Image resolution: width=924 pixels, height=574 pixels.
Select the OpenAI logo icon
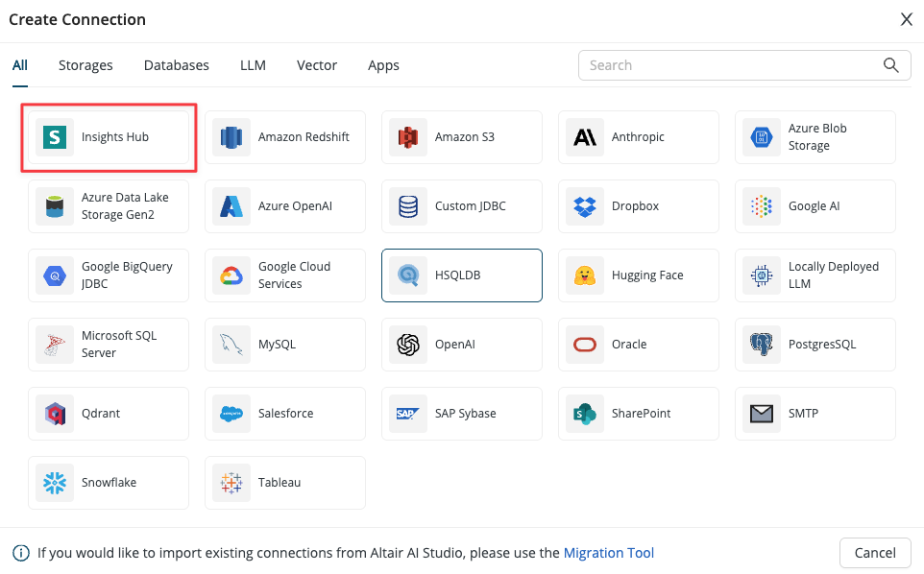coord(407,345)
